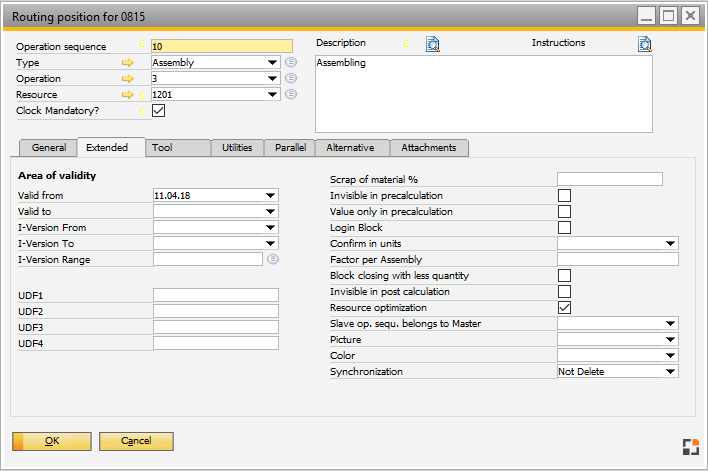Expand the Valid from date dropdown
This screenshot has height=471, width=708.
[271, 196]
